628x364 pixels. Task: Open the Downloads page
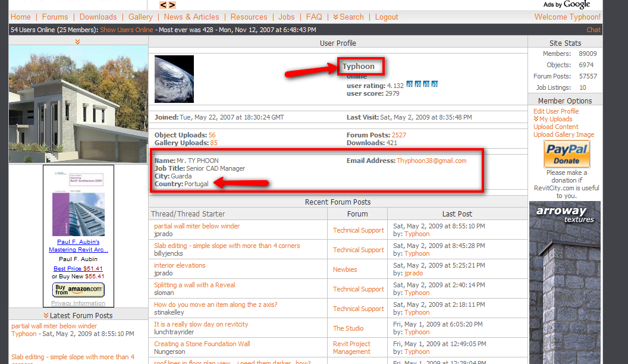click(98, 17)
